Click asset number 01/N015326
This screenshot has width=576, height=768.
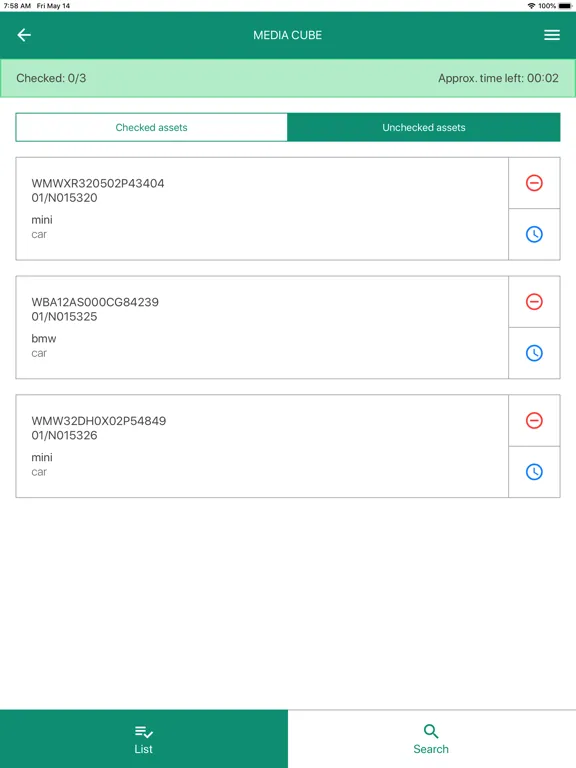pyautogui.click(x=64, y=435)
